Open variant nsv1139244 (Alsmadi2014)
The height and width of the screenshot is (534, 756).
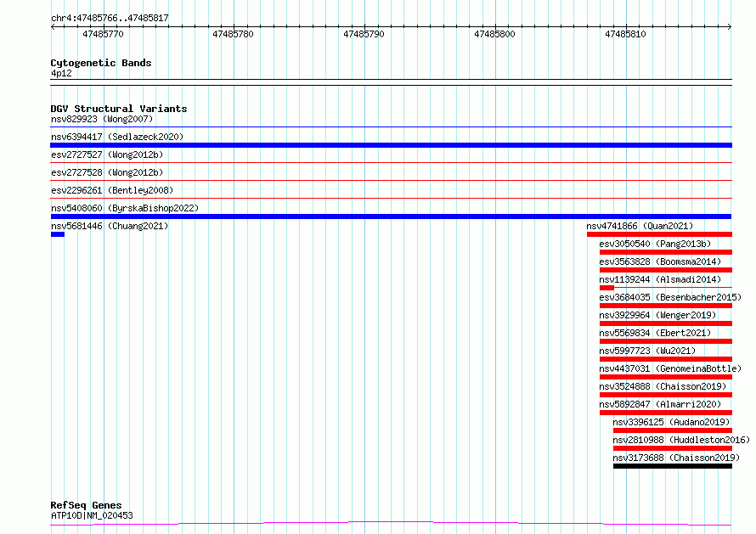point(660,279)
